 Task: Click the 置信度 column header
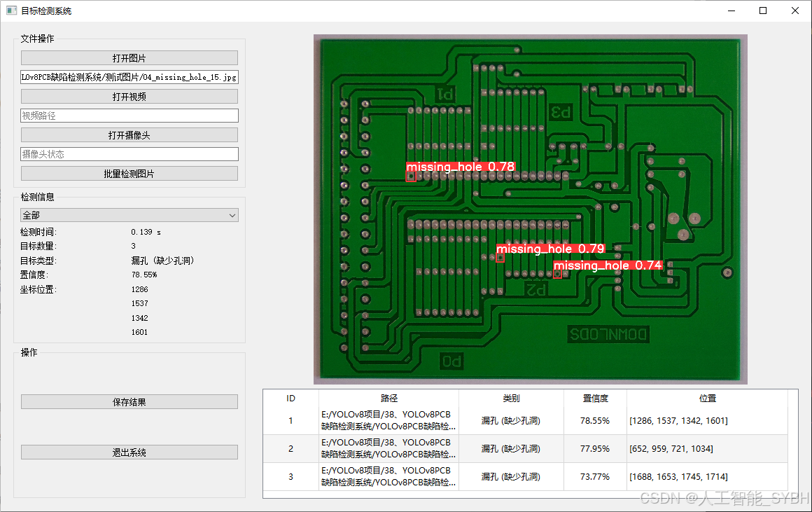596,398
